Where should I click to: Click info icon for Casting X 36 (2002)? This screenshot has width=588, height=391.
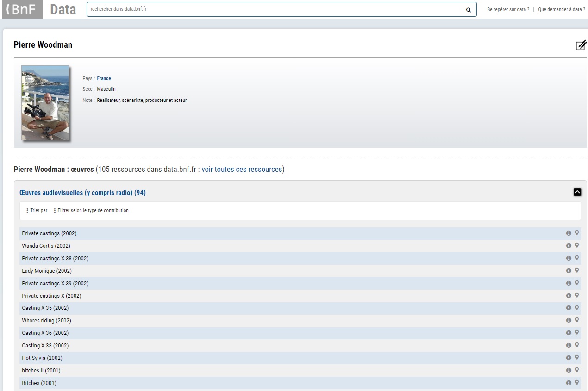[x=569, y=333]
